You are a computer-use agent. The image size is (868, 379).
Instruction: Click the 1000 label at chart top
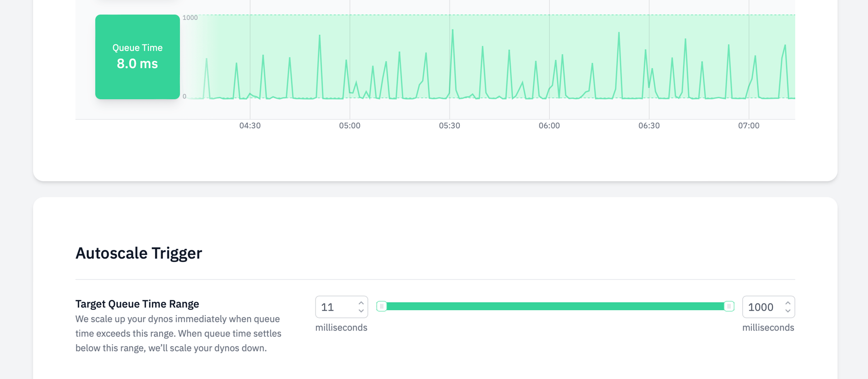[x=190, y=18]
